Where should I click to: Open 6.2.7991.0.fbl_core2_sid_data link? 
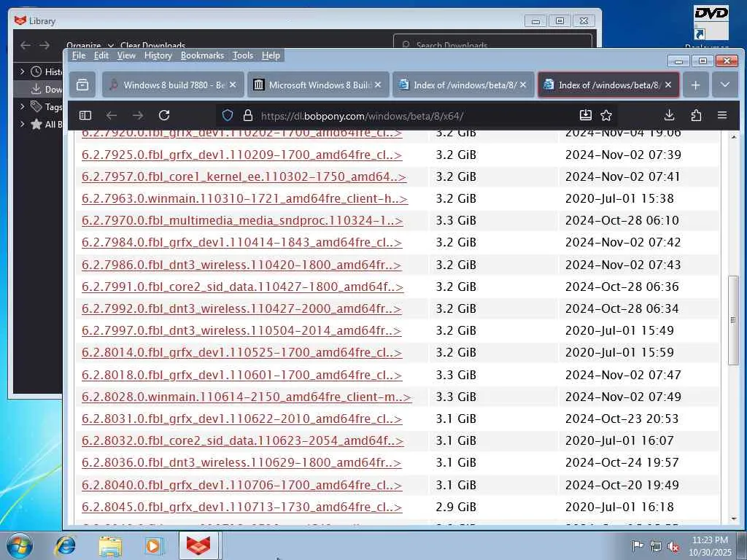click(242, 287)
